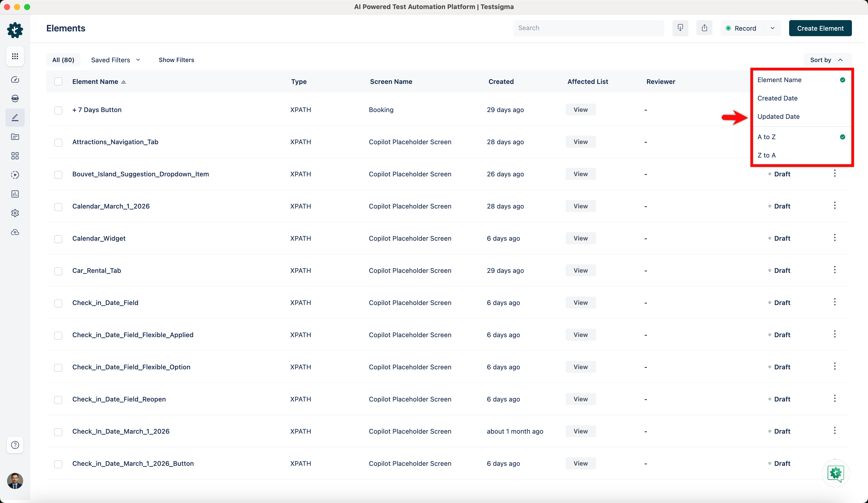Expand the Saved Filters dropdown

[115, 60]
